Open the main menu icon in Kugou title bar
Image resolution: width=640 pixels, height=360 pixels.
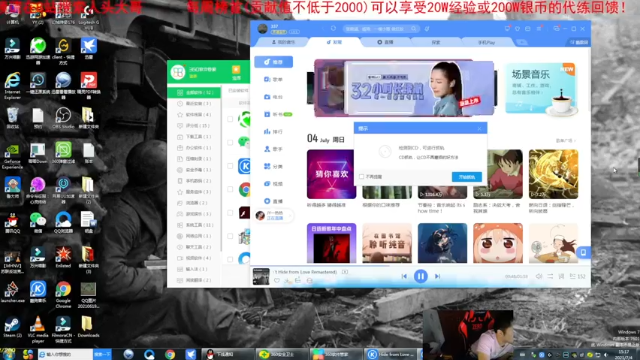click(x=539, y=29)
